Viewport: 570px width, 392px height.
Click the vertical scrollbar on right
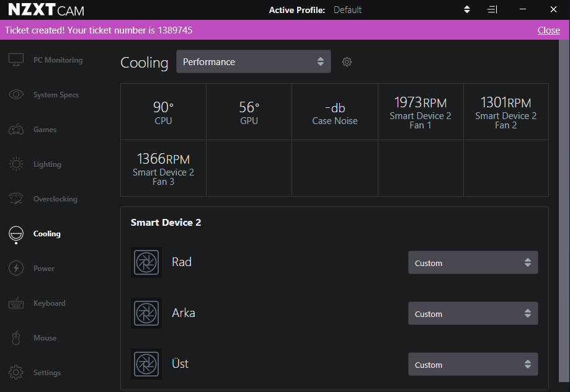pos(564,210)
